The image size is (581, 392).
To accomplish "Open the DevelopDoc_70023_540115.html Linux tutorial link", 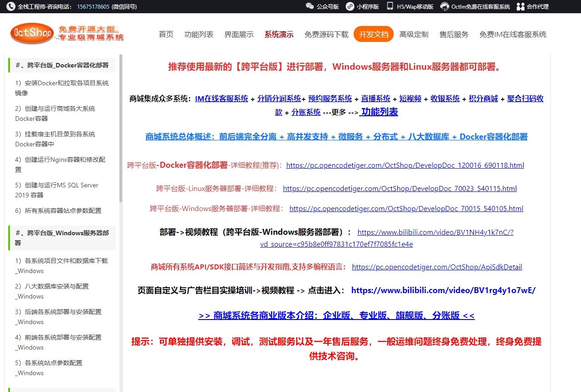I will tap(400, 189).
